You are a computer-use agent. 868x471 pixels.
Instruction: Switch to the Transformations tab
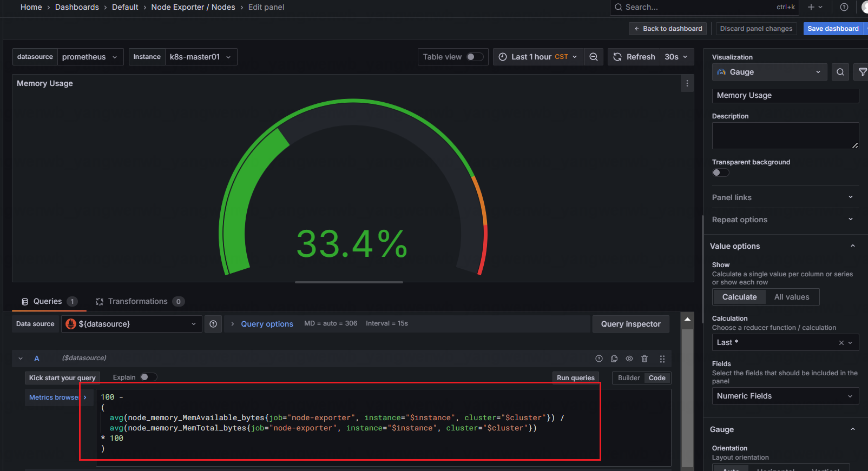pos(137,301)
